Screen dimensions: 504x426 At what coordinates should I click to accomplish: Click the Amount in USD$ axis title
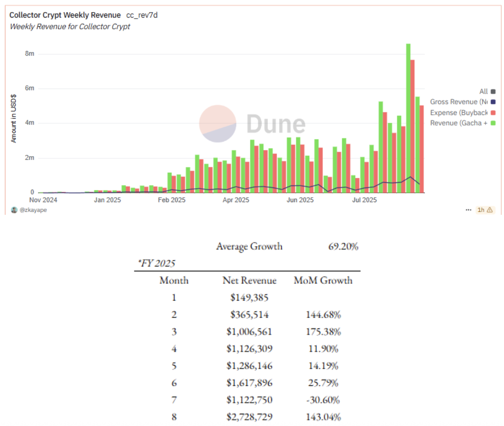click(14, 118)
